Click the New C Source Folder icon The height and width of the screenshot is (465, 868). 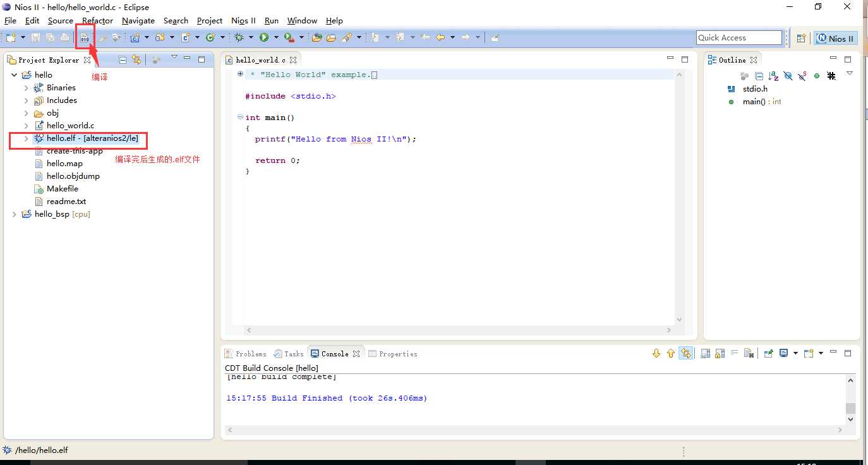[x=160, y=37]
